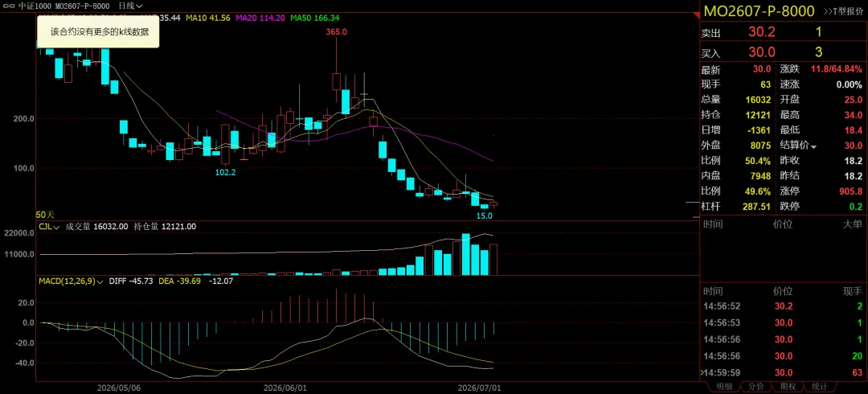This screenshot has height=394, width=868.
Task: Click the MACD -12.07 value
Action: pos(221,281)
